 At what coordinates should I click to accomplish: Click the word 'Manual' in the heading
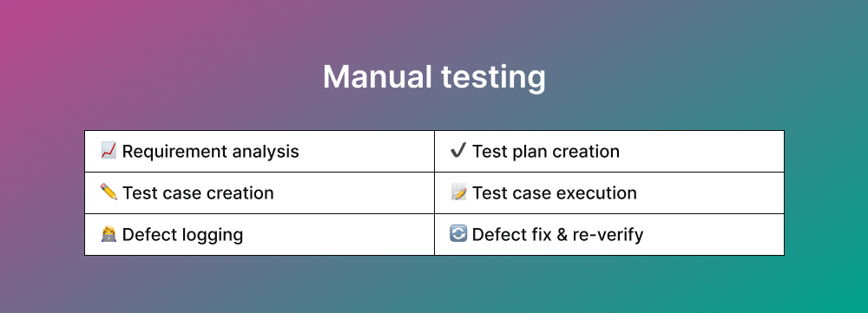click(x=377, y=76)
